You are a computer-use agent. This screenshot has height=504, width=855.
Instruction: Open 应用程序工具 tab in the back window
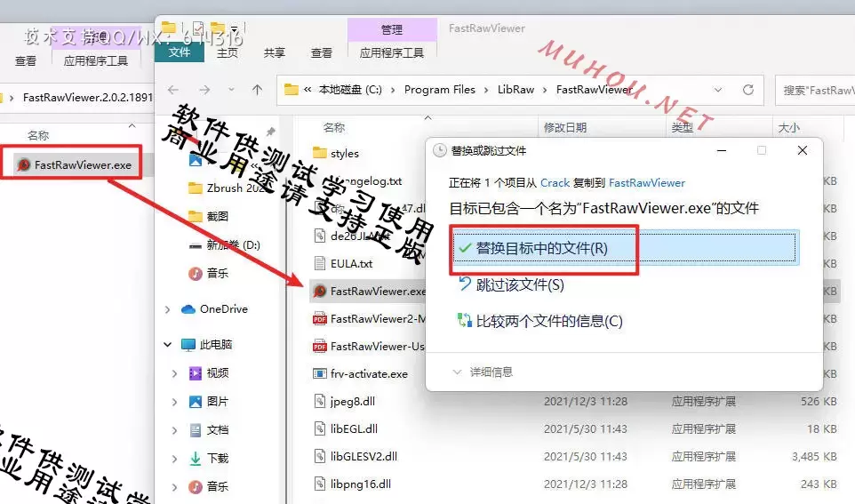[95, 60]
